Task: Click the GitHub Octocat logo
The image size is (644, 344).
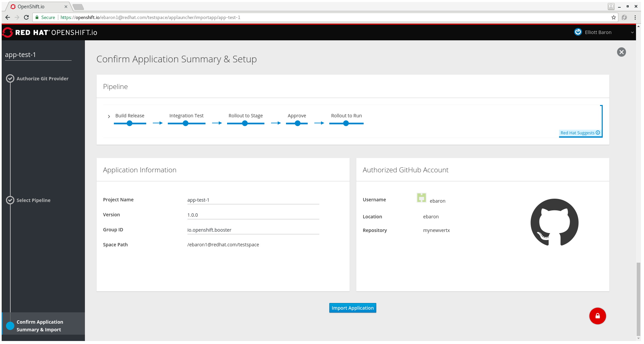Action: point(554,222)
